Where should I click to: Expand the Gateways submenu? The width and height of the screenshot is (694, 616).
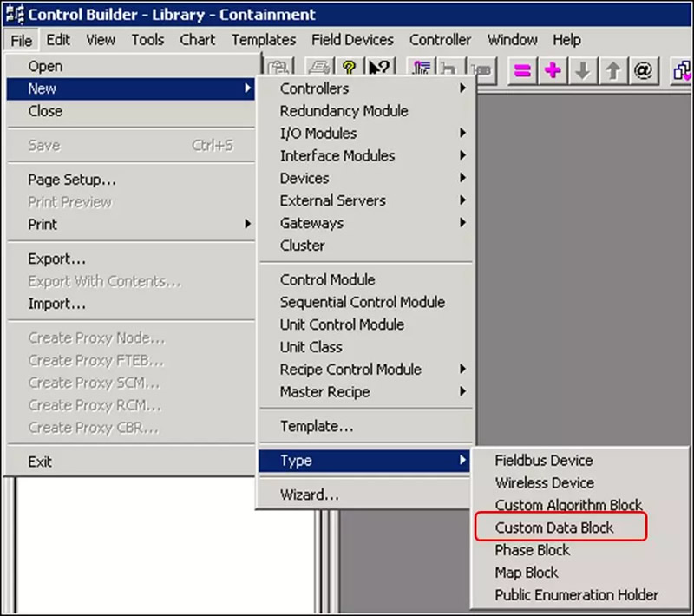pyautogui.click(x=462, y=223)
